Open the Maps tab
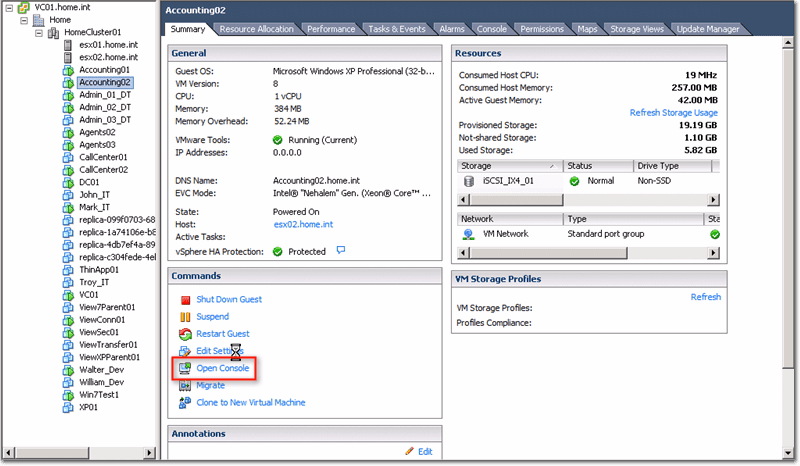800x466 pixels. (587, 29)
